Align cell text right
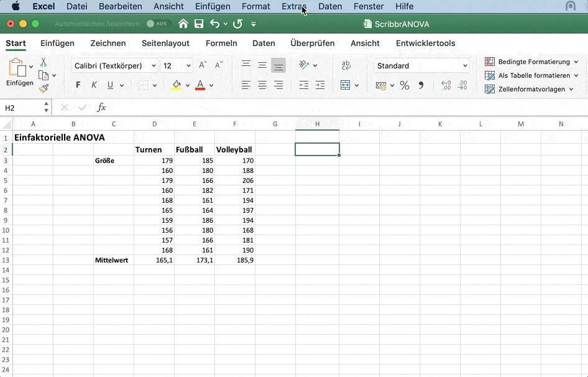The width and height of the screenshot is (588, 377). click(x=278, y=85)
